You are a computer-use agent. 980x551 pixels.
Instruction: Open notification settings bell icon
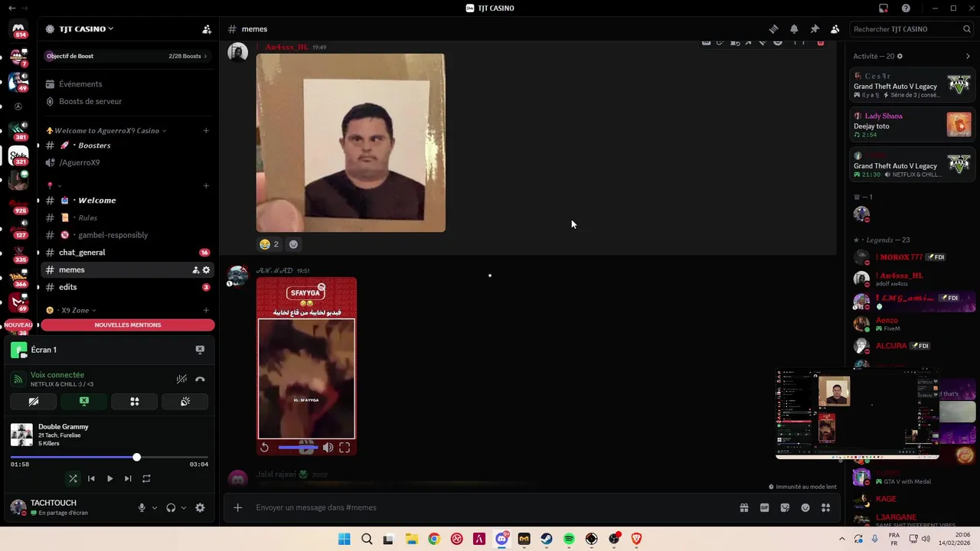tap(794, 29)
